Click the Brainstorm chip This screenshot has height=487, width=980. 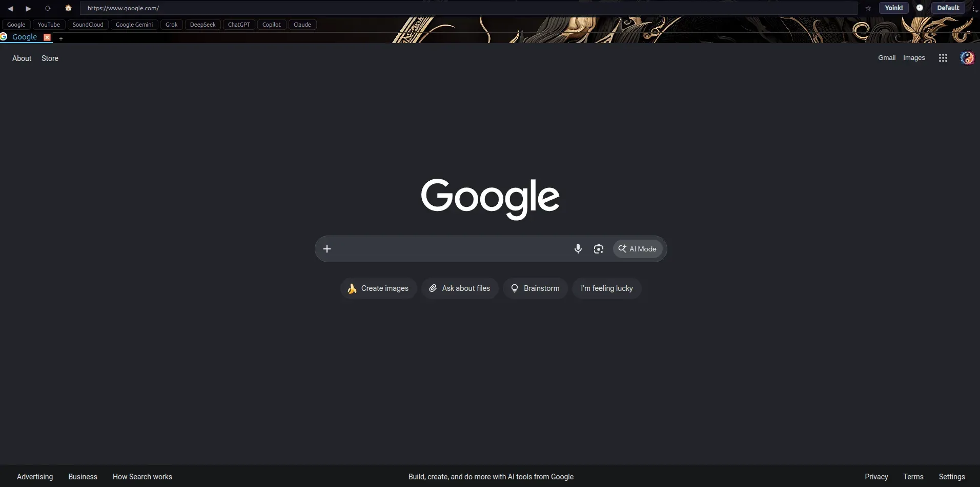point(535,288)
